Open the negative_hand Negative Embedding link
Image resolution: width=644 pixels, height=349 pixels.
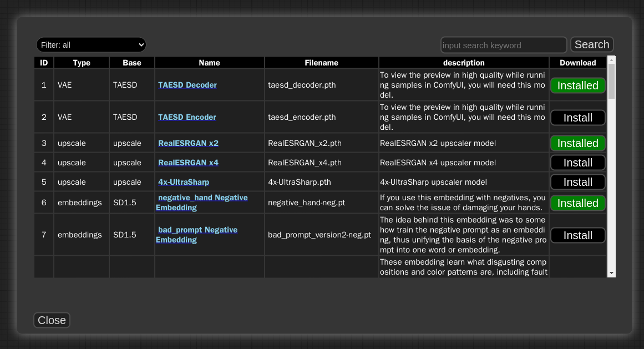pos(202,203)
